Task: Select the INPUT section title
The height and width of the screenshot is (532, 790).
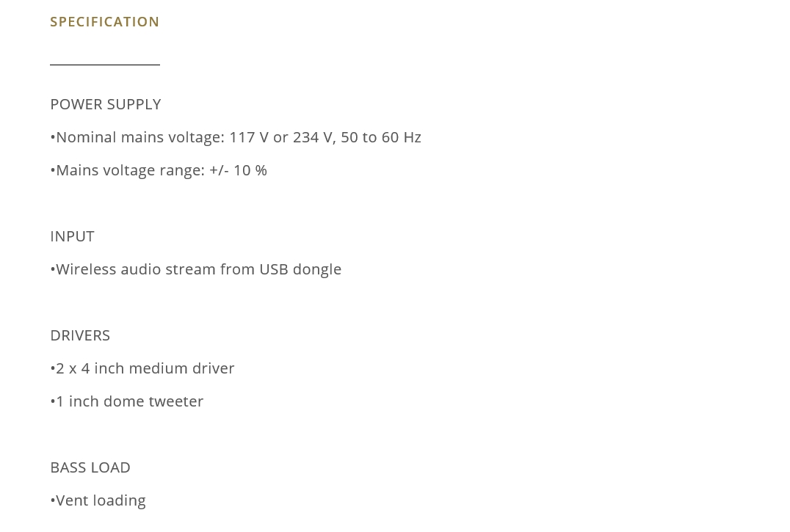Action: tap(72, 236)
